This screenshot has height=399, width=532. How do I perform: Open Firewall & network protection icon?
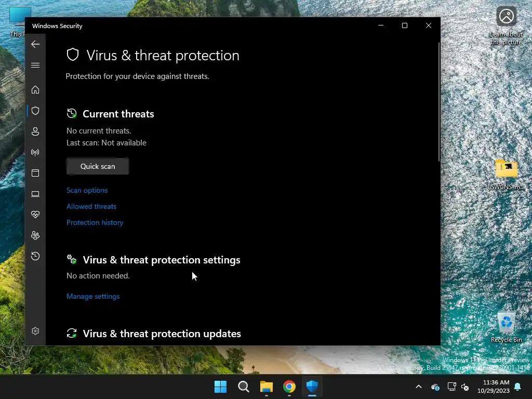[35, 152]
